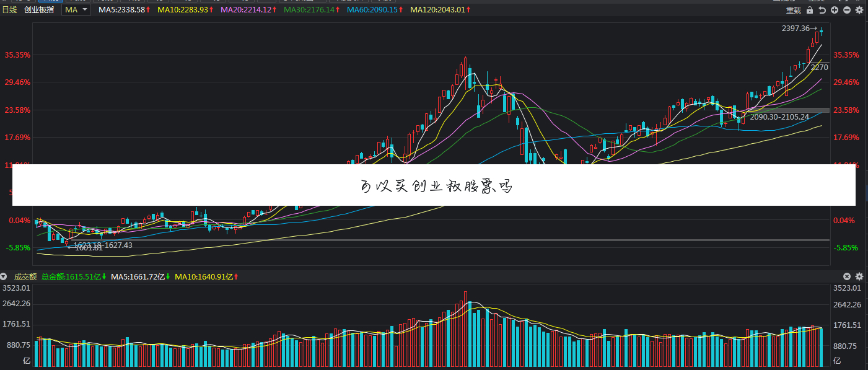
Task: Click the 2090.30-2105.24 gap label
Action: pos(779,117)
